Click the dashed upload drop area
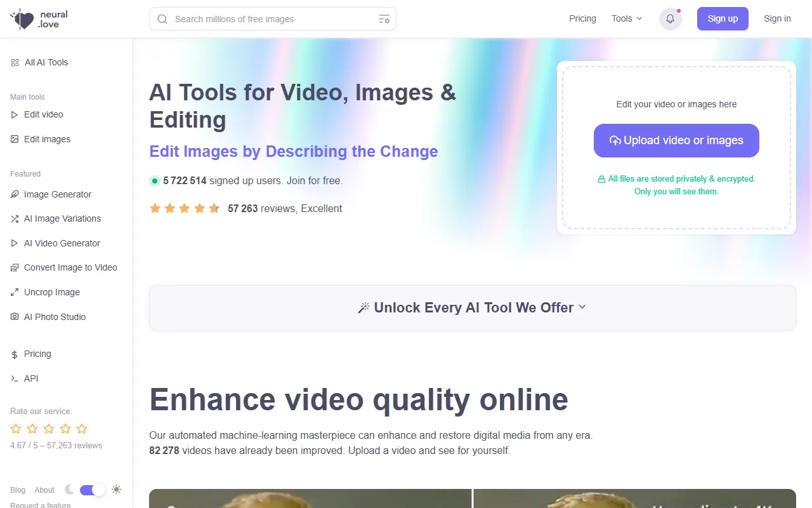 676,147
